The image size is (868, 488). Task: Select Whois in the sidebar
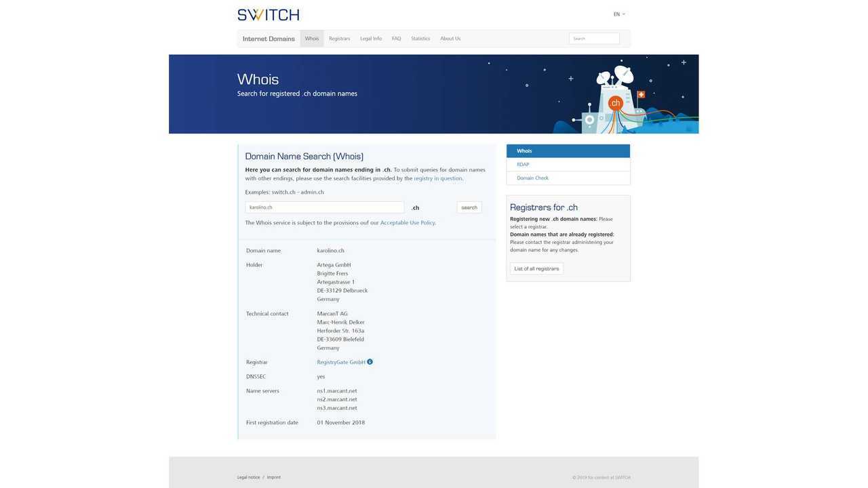tap(568, 151)
